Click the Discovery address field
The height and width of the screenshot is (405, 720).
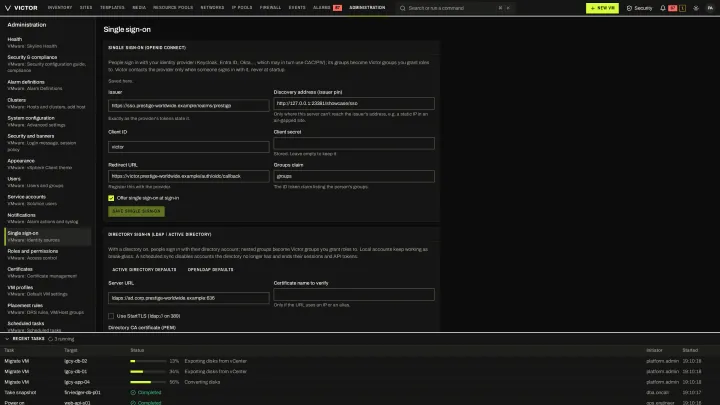coord(354,103)
